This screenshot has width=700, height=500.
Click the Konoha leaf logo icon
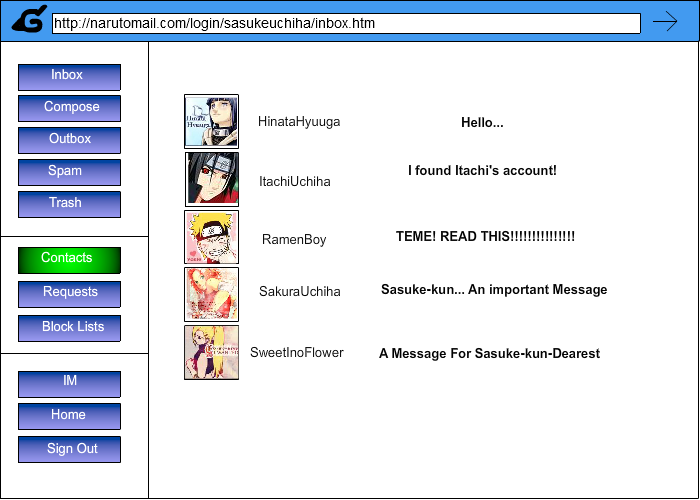click(x=29, y=20)
